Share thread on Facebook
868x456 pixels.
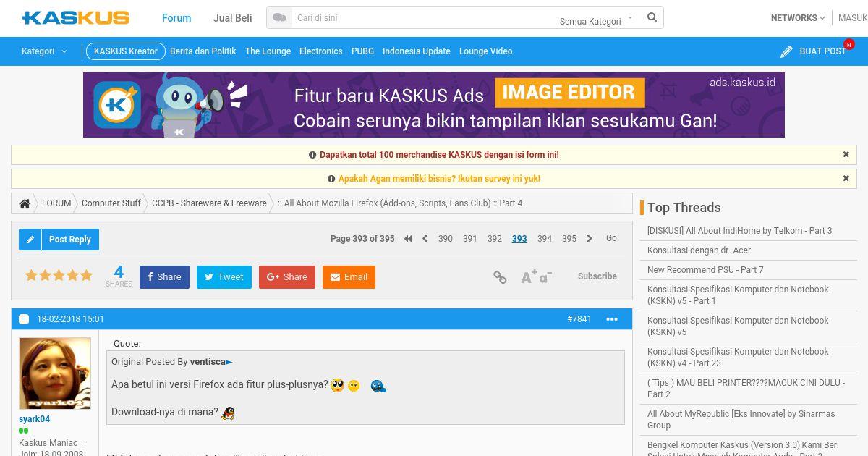tap(165, 277)
